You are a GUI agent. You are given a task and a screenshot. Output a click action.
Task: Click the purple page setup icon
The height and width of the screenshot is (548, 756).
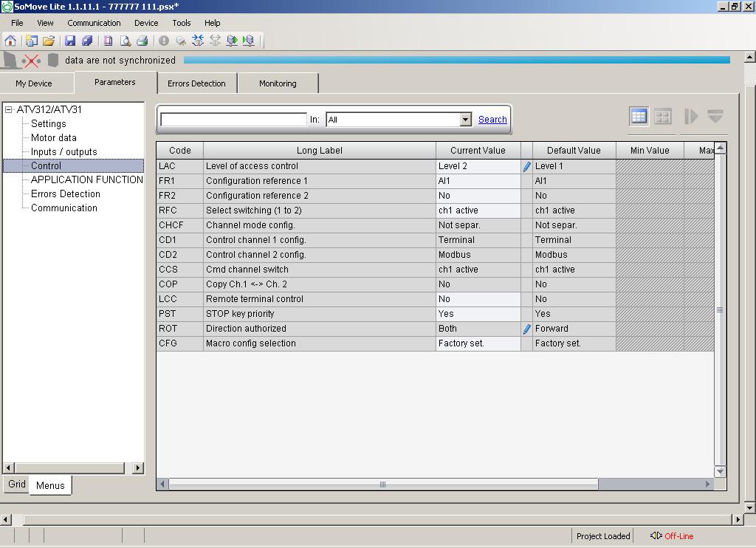[109, 41]
